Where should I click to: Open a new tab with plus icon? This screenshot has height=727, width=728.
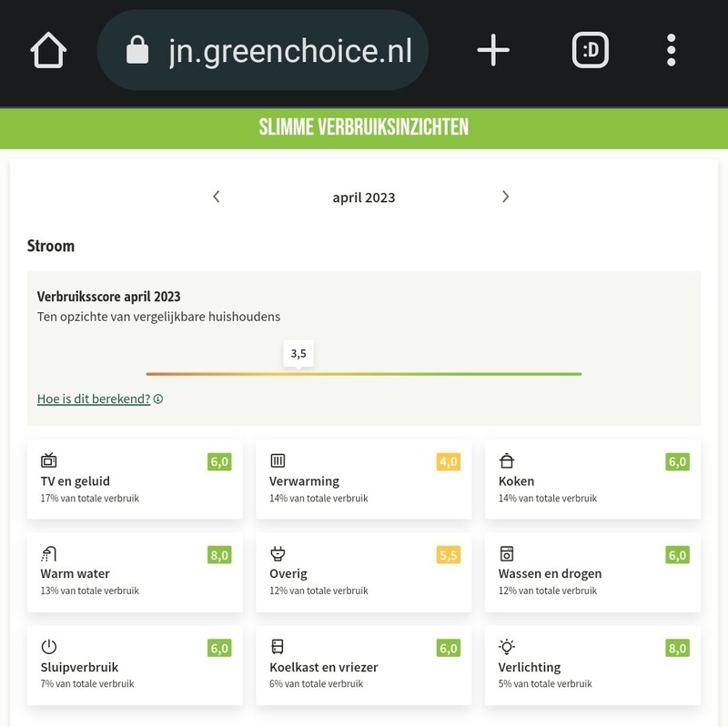493,50
